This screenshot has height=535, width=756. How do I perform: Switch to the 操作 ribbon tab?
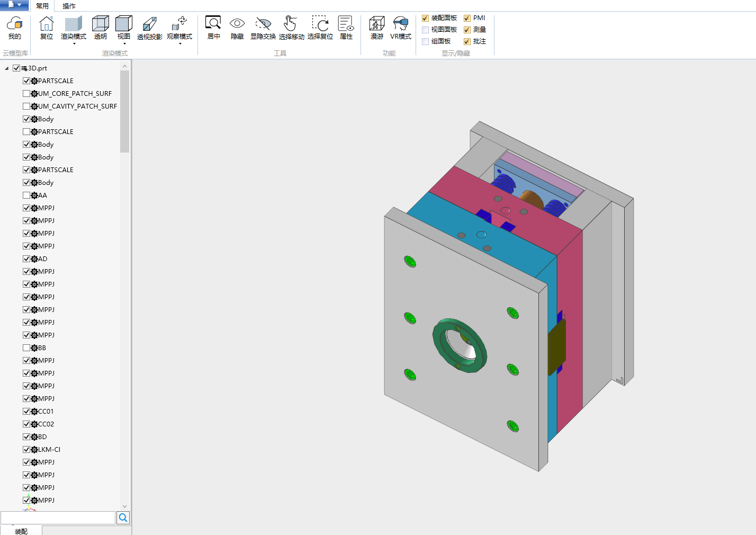(69, 6)
